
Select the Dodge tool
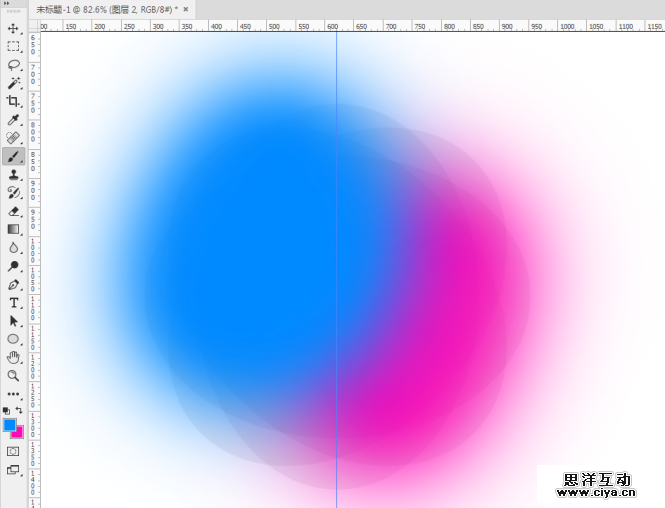[x=13, y=266]
